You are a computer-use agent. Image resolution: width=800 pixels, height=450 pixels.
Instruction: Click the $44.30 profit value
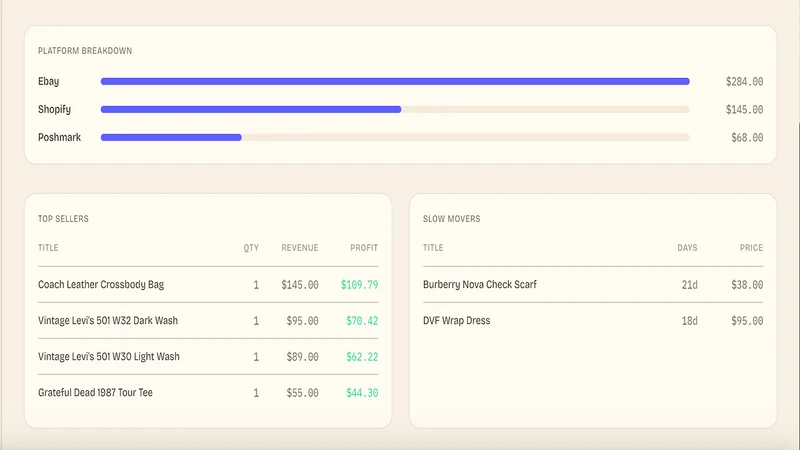pyautogui.click(x=362, y=393)
